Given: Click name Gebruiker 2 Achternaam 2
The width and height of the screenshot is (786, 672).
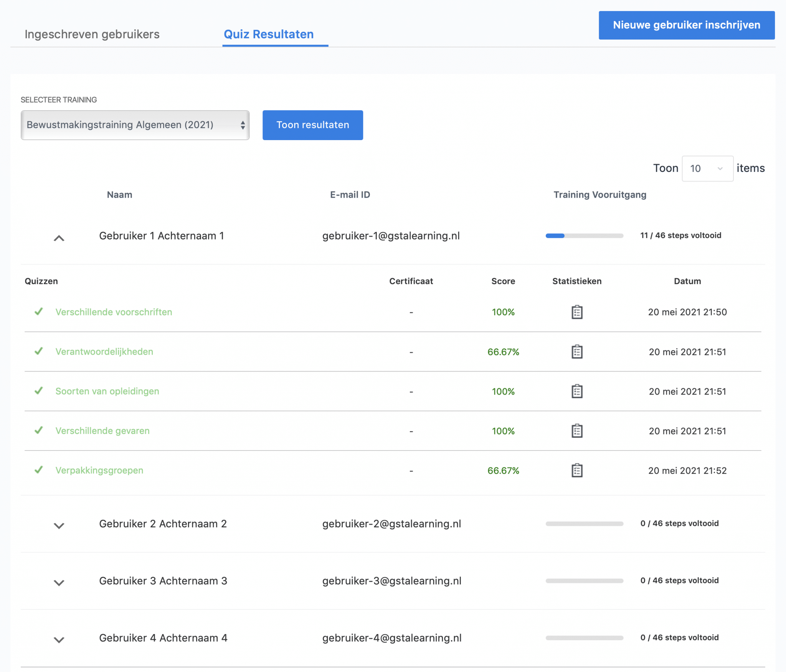Looking at the screenshot, I should coord(163,523).
